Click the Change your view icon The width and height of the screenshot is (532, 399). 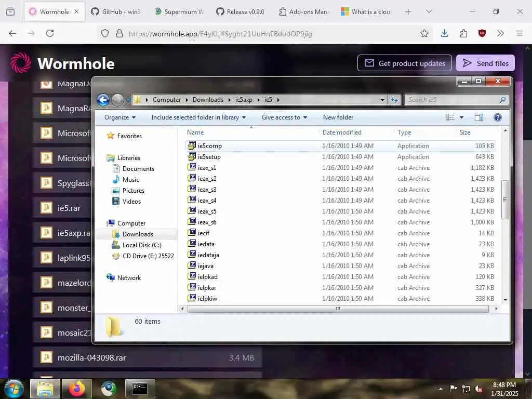tap(450, 117)
